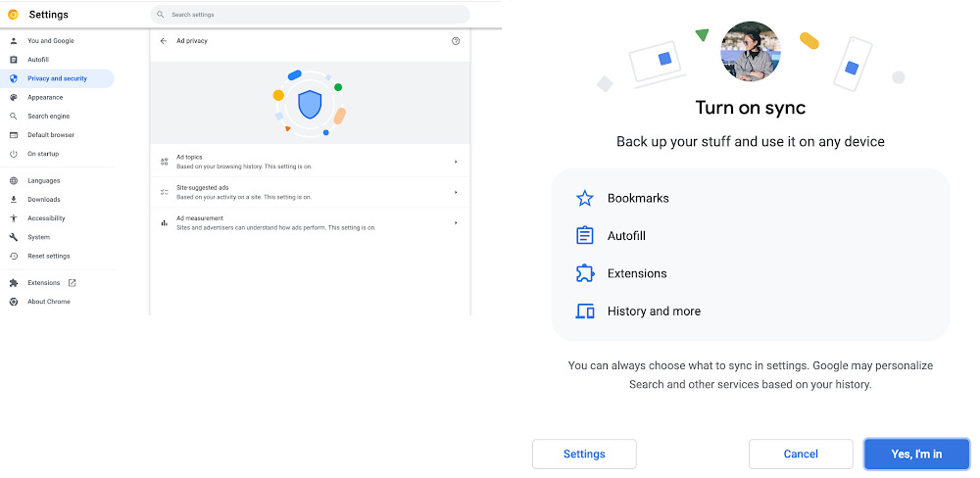Click the Ad topics description text
The image size is (980, 478).
[244, 167]
